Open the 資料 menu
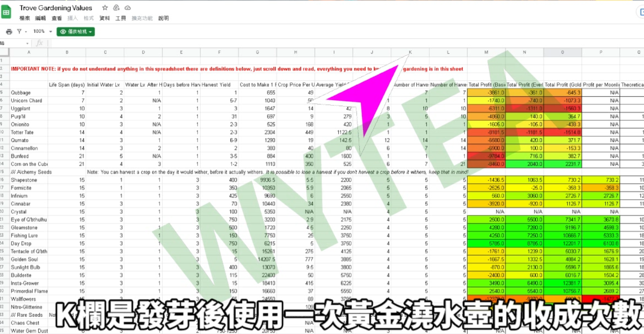The width and height of the screenshot is (644, 334). [x=105, y=19]
